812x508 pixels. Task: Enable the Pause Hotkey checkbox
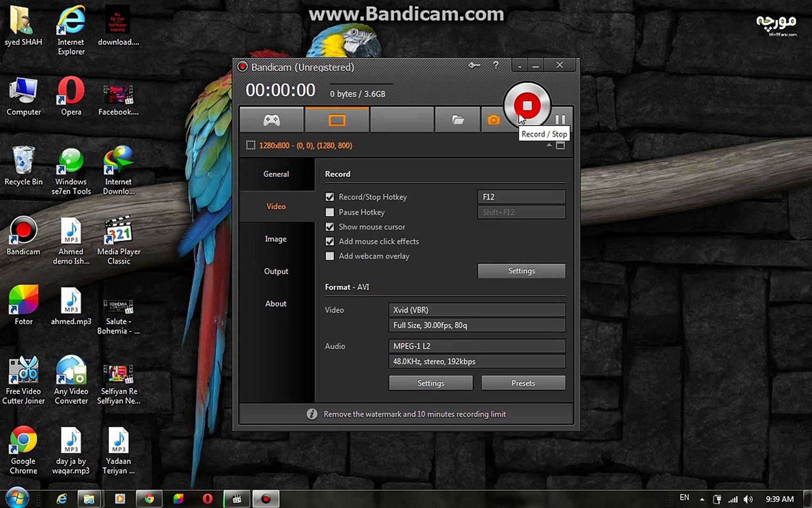pyautogui.click(x=329, y=212)
